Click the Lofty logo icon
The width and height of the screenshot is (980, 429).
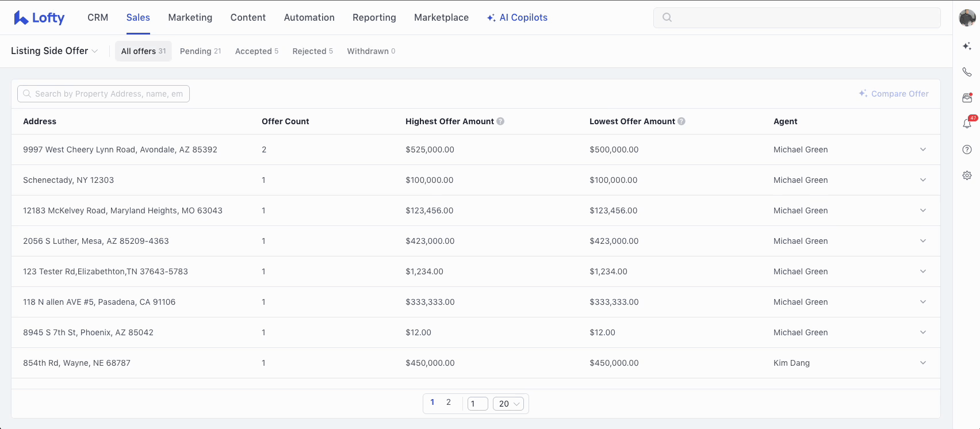point(21,18)
